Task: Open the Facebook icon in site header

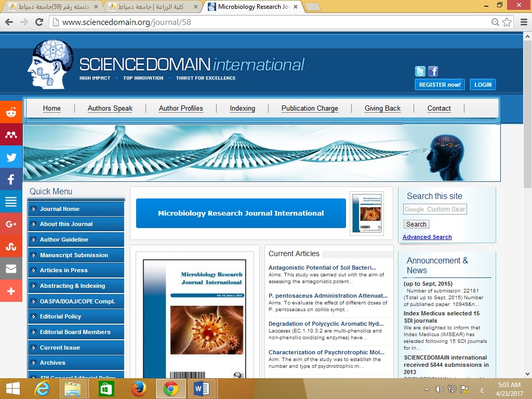Action: point(433,71)
